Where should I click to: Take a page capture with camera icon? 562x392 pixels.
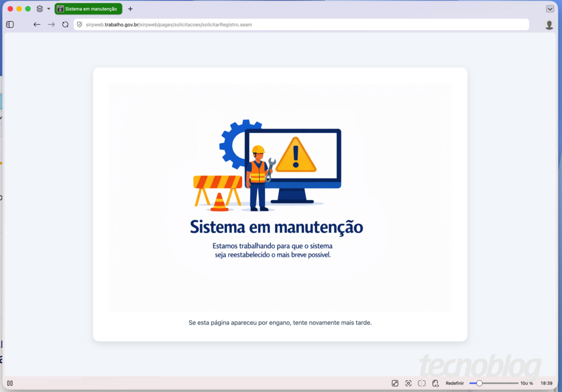tap(408, 383)
